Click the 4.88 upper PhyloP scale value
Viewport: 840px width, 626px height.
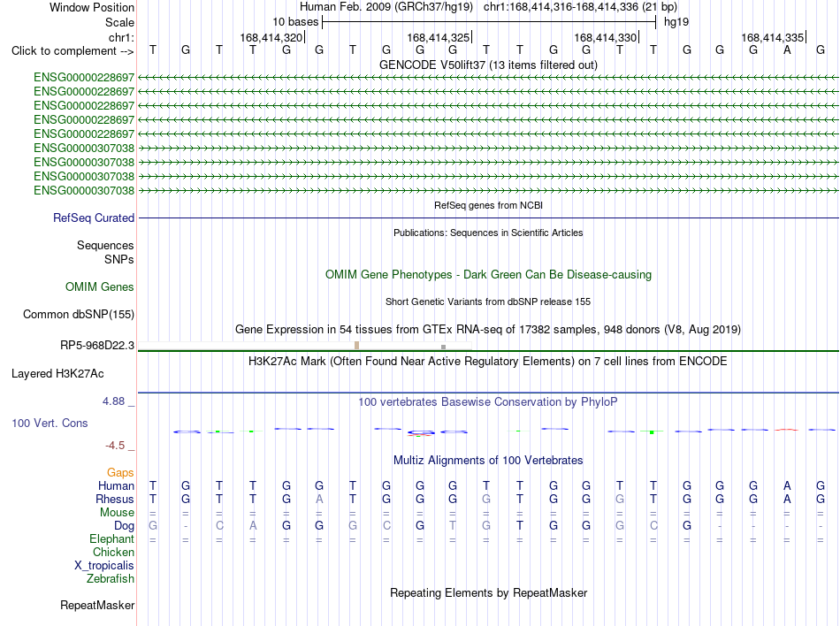(113, 401)
